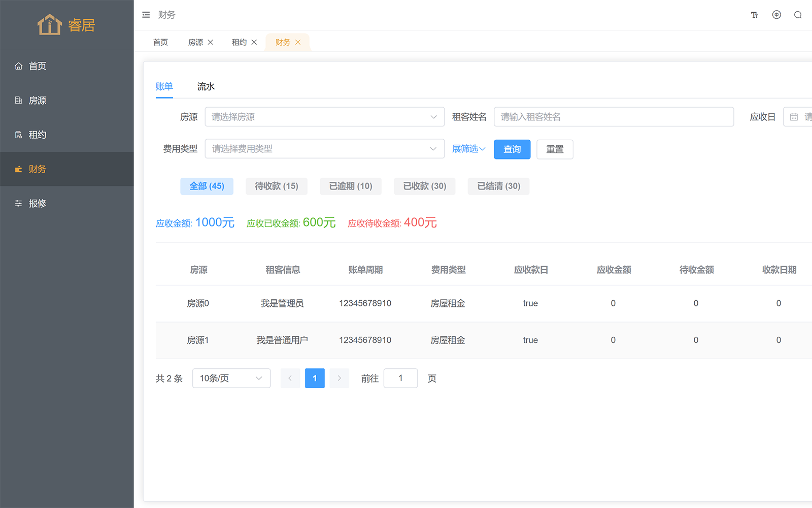Open the 费用类型 dropdown
The width and height of the screenshot is (812, 508).
click(x=324, y=149)
